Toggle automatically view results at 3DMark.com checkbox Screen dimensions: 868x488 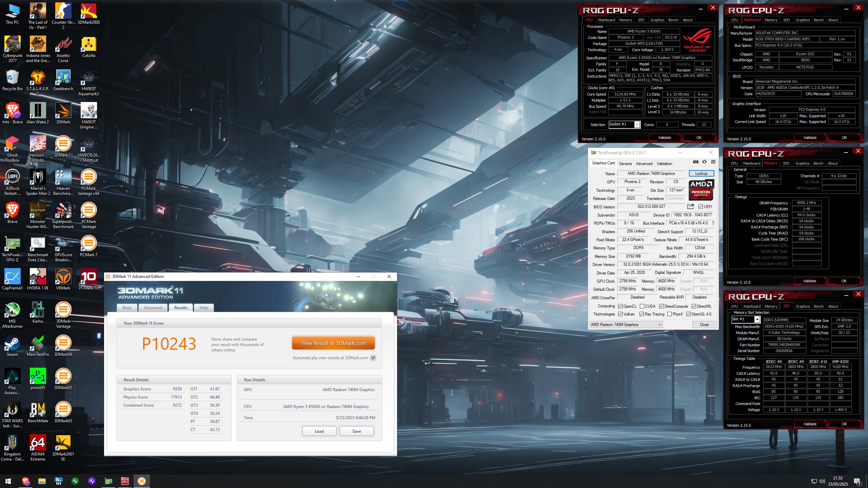tap(373, 358)
